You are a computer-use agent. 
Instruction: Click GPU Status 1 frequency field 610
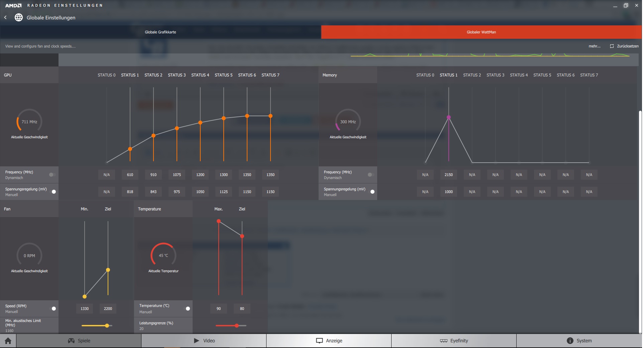pyautogui.click(x=130, y=175)
